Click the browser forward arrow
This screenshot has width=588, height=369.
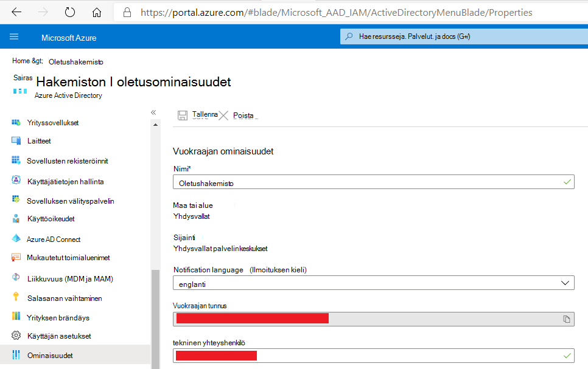pos(43,12)
